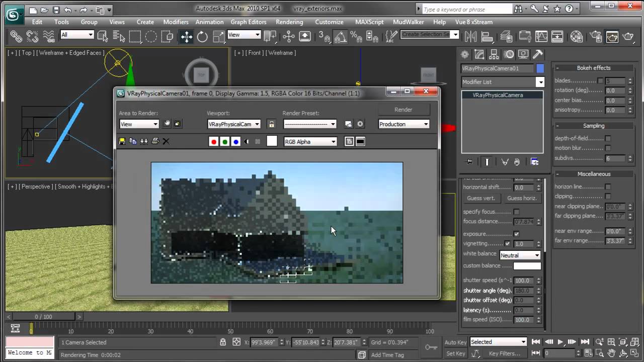Activate Select Object arrow tool

pos(103,36)
